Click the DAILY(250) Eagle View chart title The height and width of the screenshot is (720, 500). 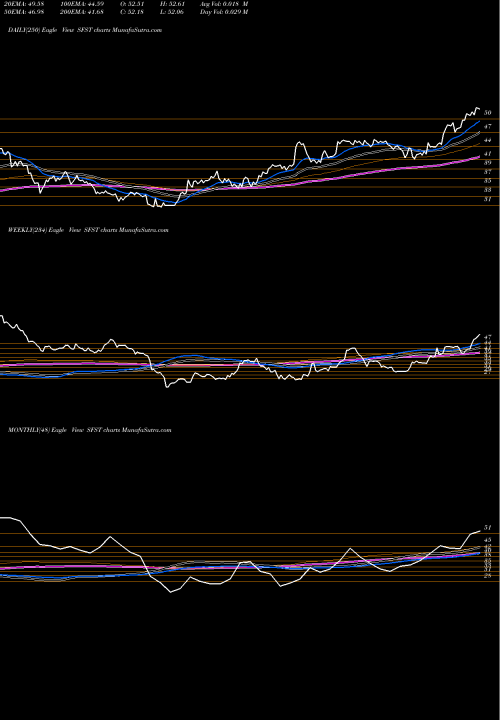85,30
